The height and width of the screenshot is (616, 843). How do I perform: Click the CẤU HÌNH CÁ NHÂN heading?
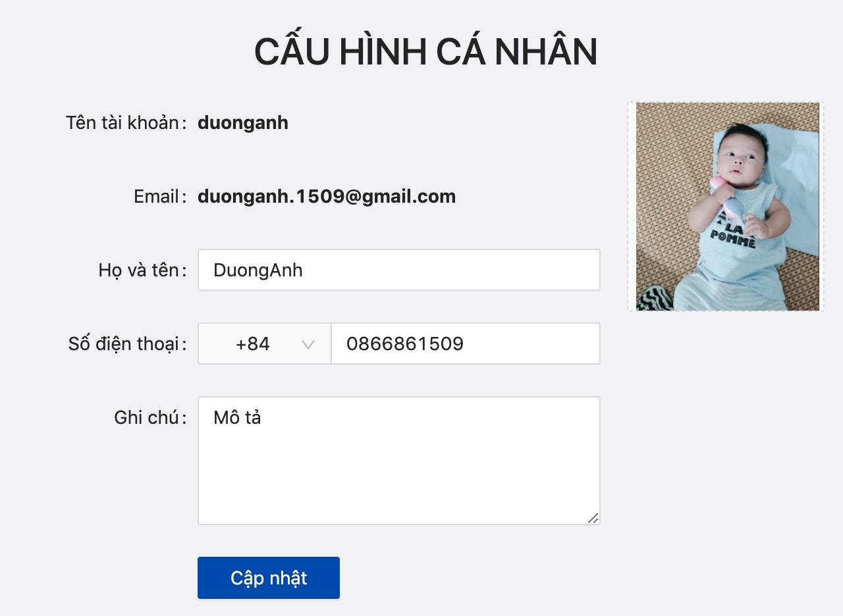click(x=425, y=52)
